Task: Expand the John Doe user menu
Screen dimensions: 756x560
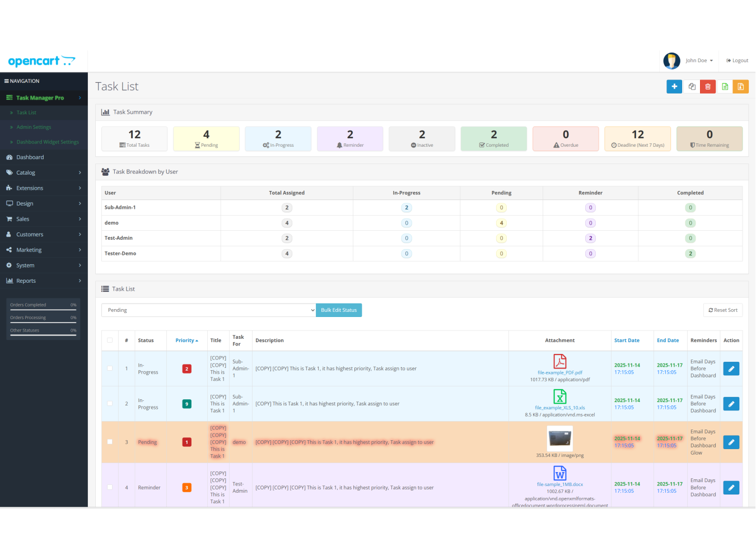Action: tap(698, 60)
